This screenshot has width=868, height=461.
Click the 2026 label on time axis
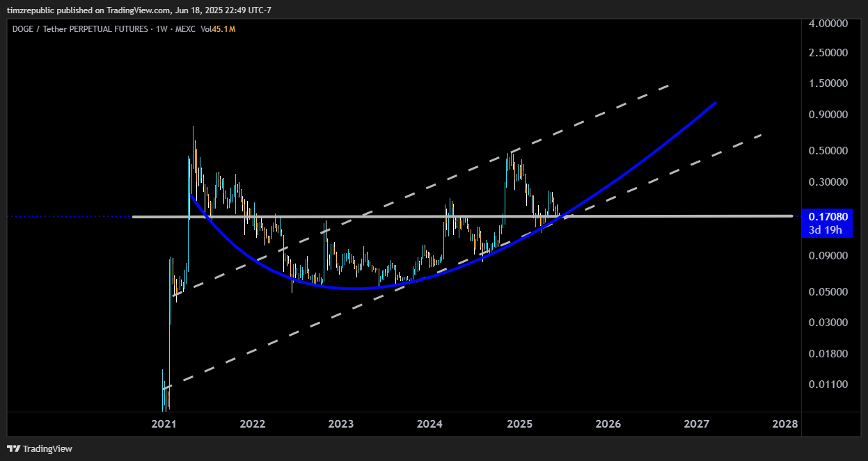[x=608, y=424]
